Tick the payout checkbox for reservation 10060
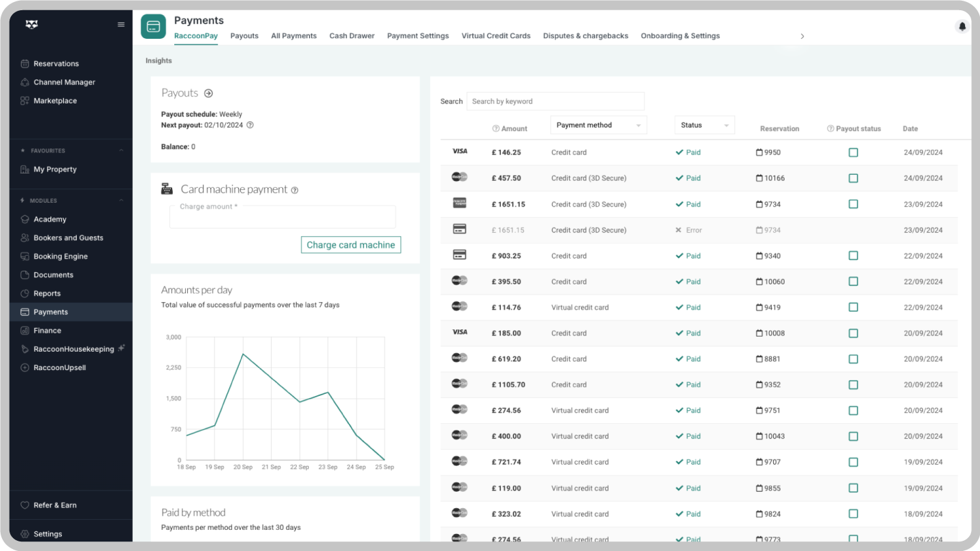 pos(853,282)
